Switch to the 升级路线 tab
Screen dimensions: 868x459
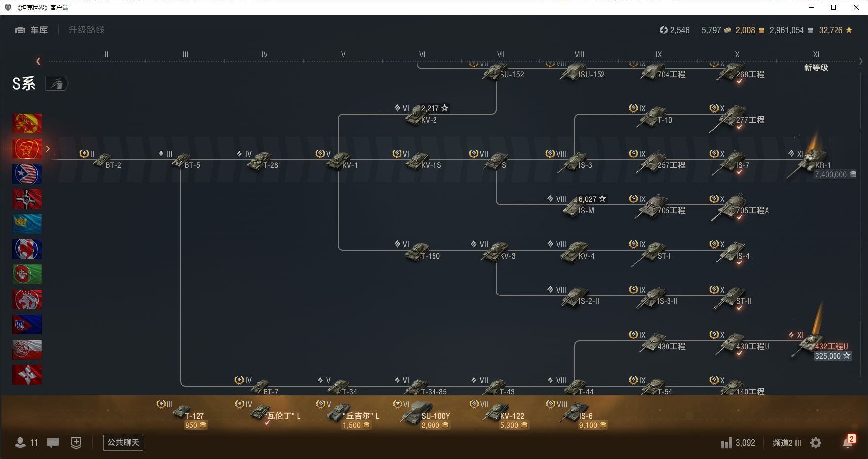click(86, 30)
